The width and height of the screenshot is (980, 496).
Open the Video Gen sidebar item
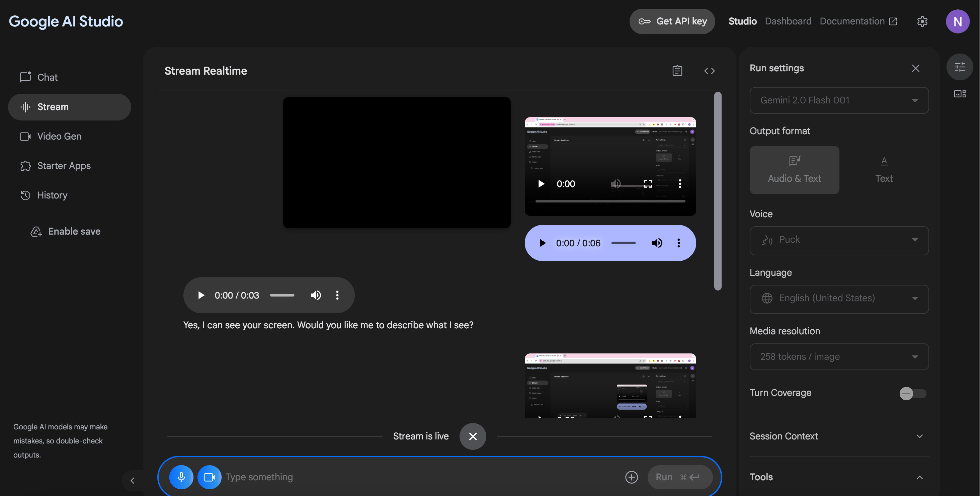(59, 136)
